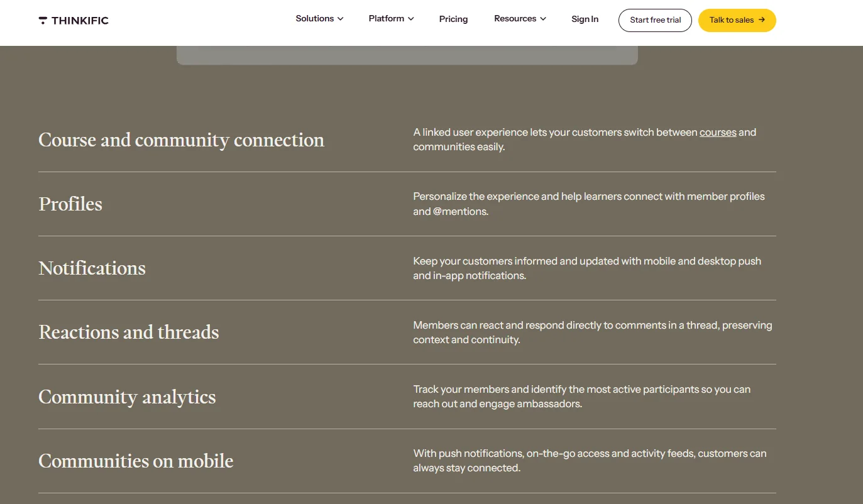Select Sign In from the navigation bar
863x504 pixels.
tap(585, 19)
